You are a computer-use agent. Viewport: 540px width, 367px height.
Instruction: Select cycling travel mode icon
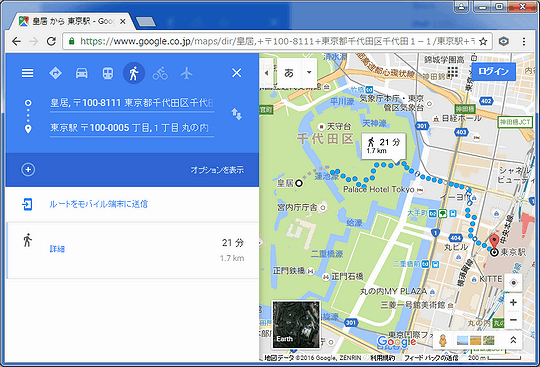coord(160,73)
